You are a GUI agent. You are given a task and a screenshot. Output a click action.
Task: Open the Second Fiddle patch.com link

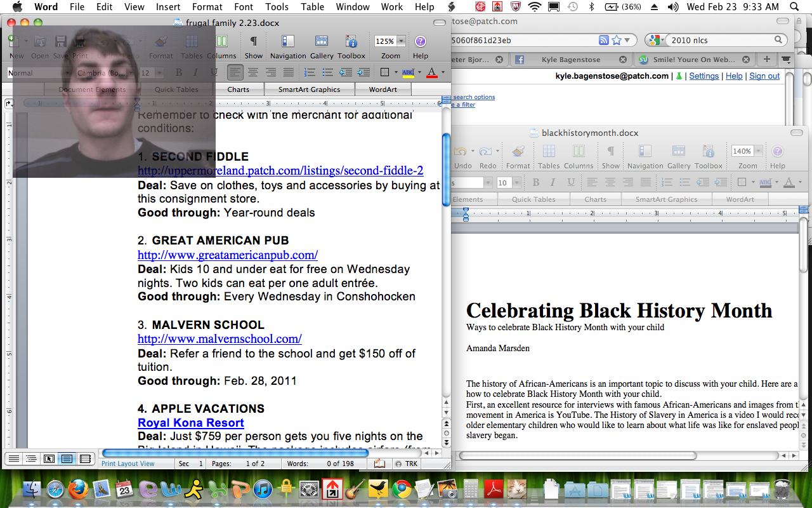click(x=280, y=171)
